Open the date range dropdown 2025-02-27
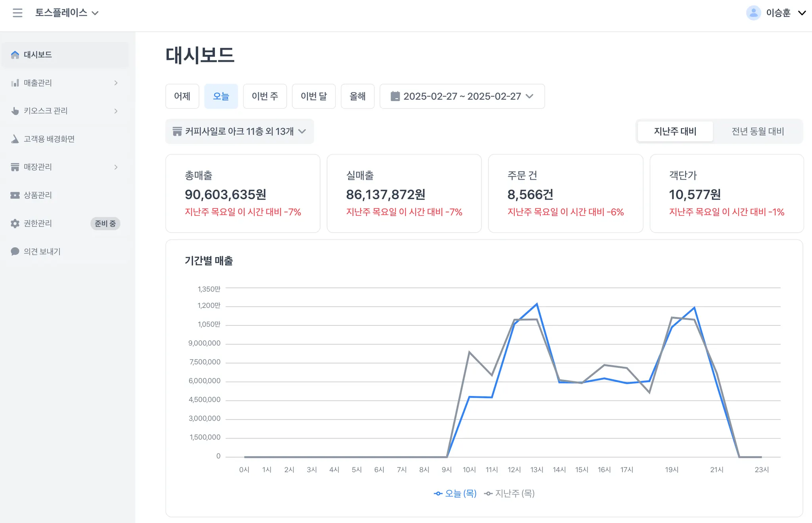The width and height of the screenshot is (812, 523). [462, 96]
